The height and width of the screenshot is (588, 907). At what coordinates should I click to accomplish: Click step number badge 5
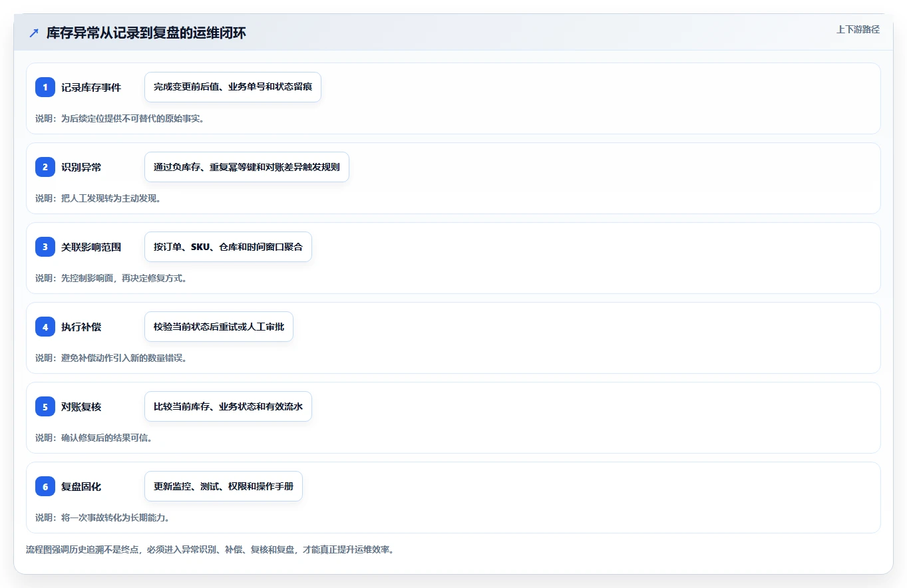click(x=45, y=406)
